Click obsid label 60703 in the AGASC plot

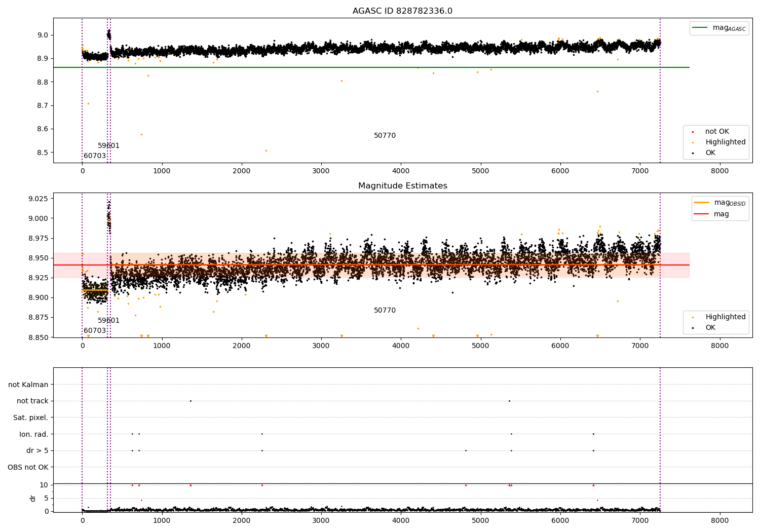point(95,156)
